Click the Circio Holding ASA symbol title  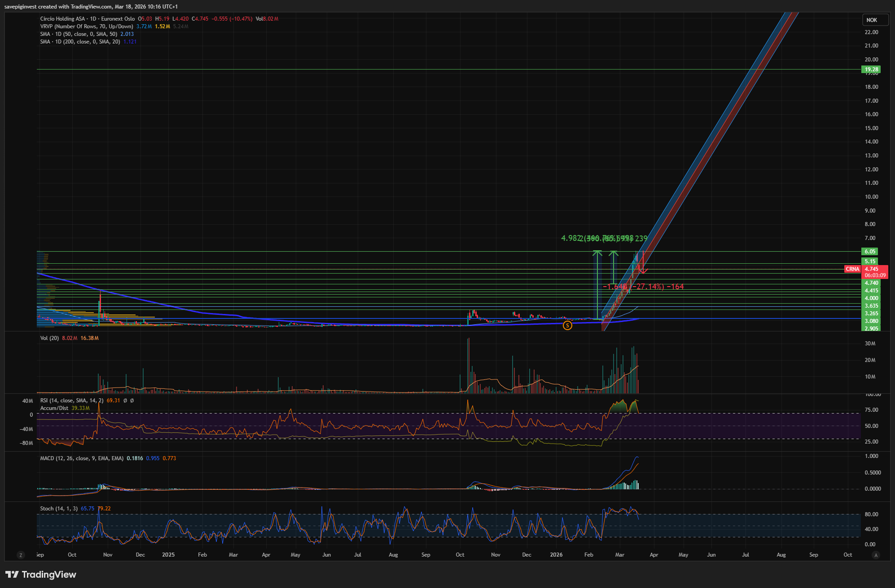[62, 19]
